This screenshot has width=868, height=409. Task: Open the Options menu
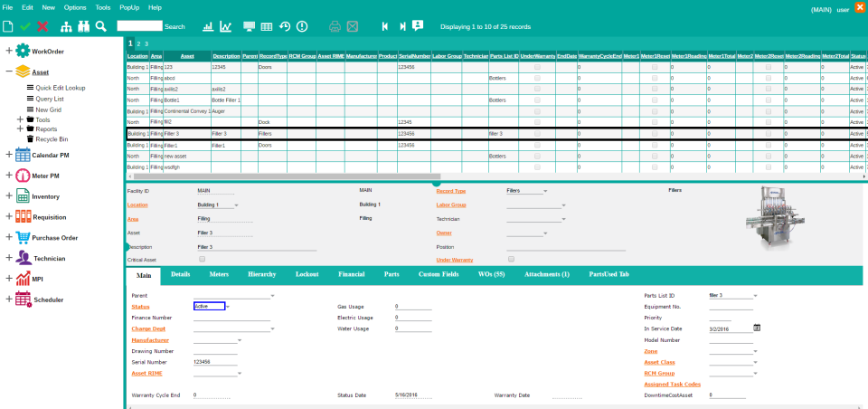pyautogui.click(x=75, y=8)
